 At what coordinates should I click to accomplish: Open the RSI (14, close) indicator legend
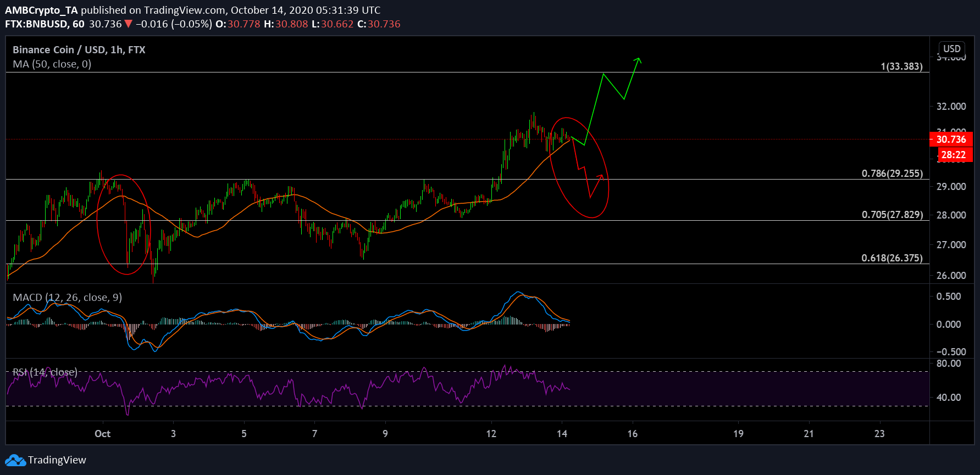[45, 372]
